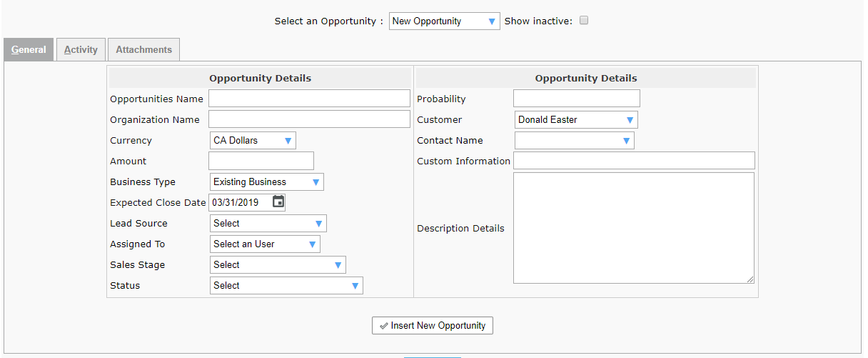Open the Business Type dropdown

coord(266,182)
